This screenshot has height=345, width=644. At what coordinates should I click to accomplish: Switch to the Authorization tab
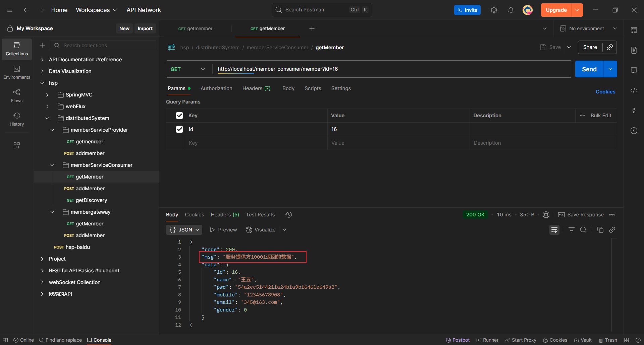click(x=216, y=88)
